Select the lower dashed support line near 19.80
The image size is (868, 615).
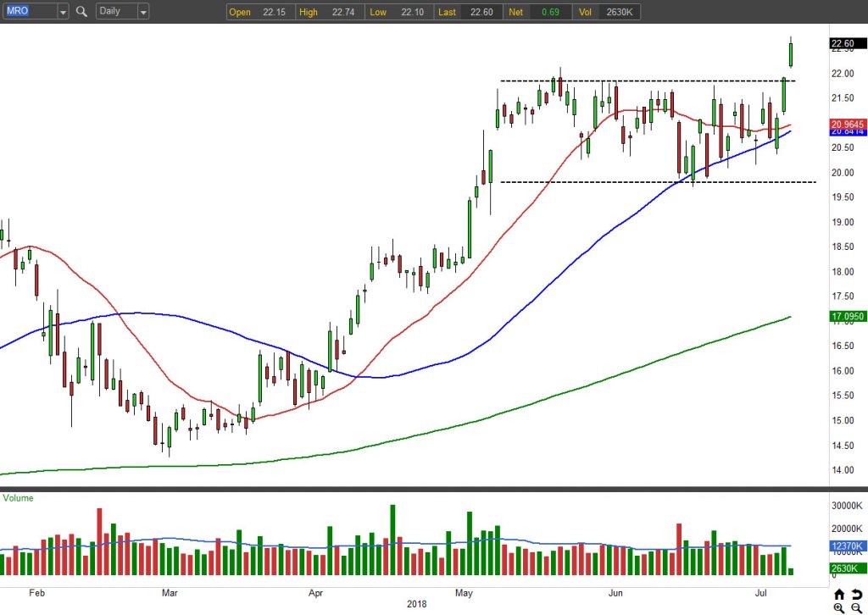click(x=658, y=182)
